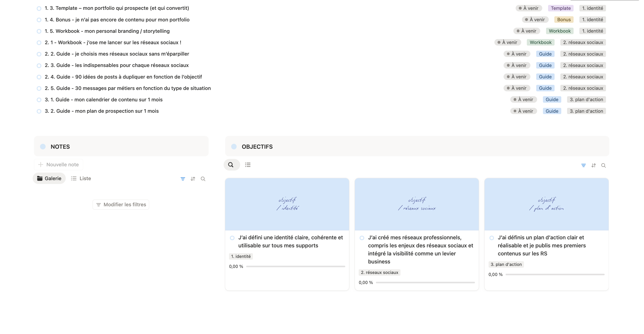Select Galerie view tab in NOTES
The height and width of the screenshot is (334, 644).
[x=49, y=178]
